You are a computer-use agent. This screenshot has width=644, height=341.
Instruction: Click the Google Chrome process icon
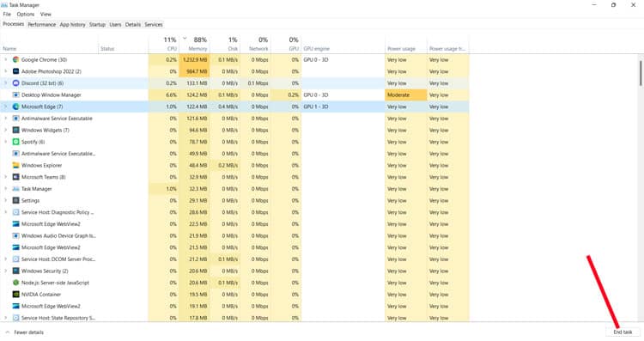[x=15, y=59]
